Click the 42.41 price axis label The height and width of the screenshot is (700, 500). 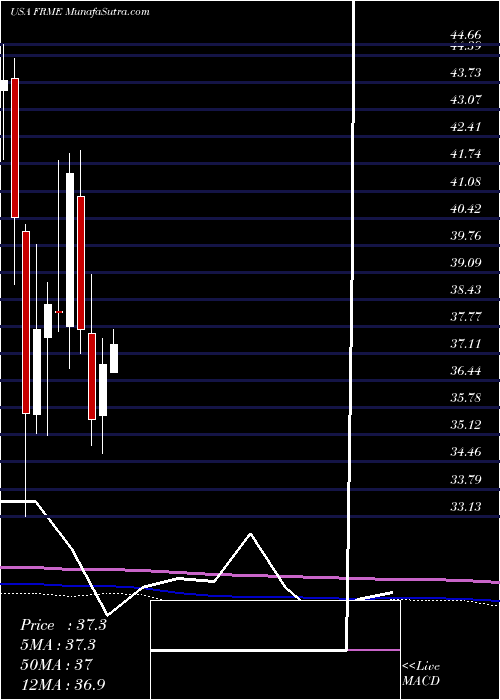pyautogui.click(x=466, y=127)
